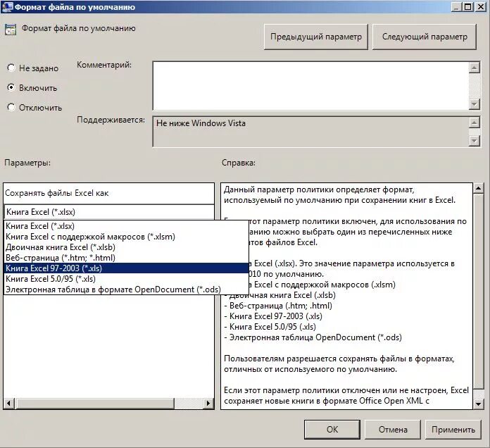The image size is (490, 448).
Task: Click the 'Отмена' button
Action: [393, 430]
